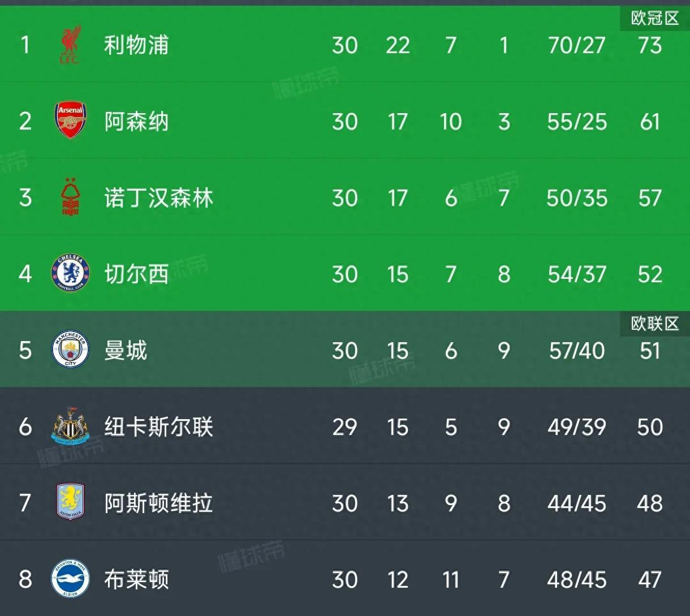
Task: Tap the Brighton club badge
Action: click(x=70, y=579)
